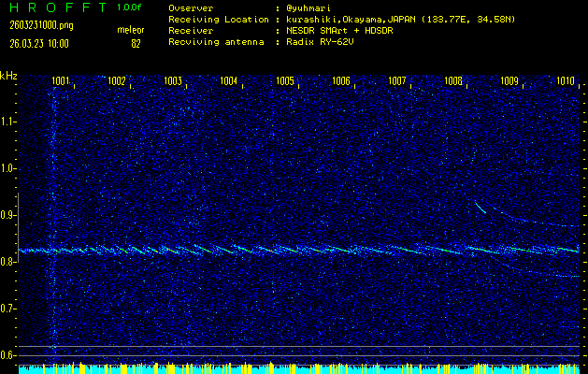Click the kHz axis unit label
The height and width of the screenshot is (374, 588).
pos(9,75)
